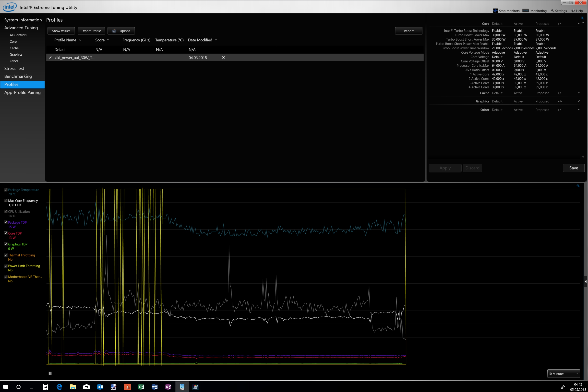The image size is (588, 392).
Task: Click the Discard button
Action: pos(472,168)
